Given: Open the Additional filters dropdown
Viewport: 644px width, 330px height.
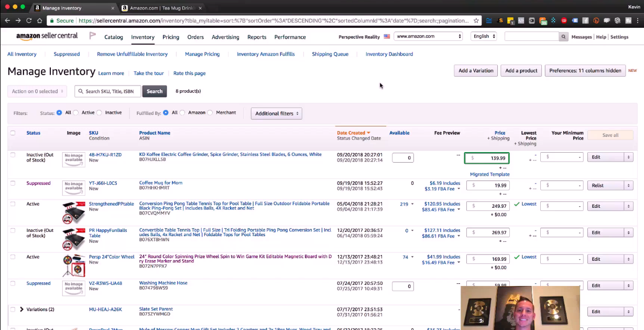Looking at the screenshot, I should (276, 113).
